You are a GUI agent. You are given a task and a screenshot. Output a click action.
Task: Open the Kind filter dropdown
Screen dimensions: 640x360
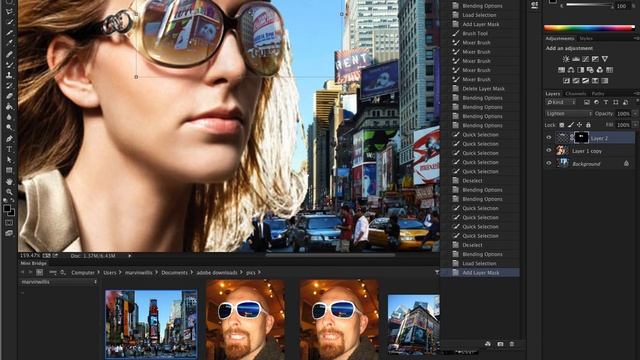561,102
